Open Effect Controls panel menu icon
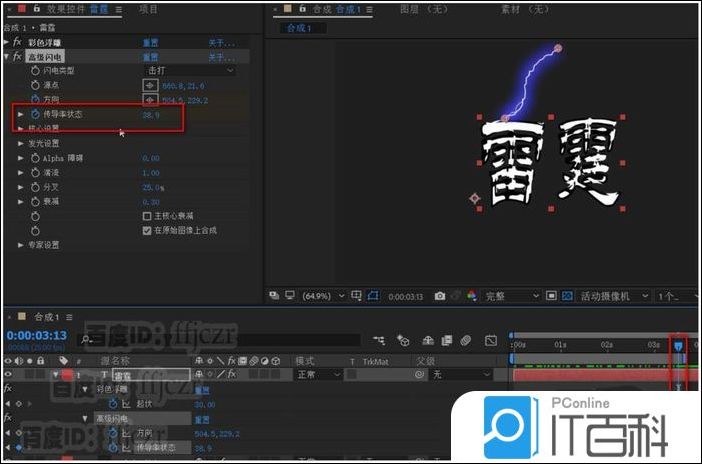 pyautogui.click(x=119, y=9)
